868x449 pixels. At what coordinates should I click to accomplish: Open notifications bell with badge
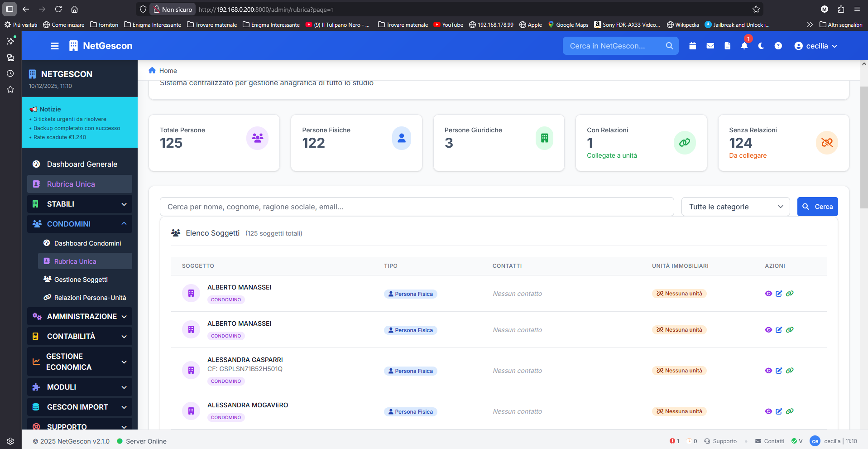[744, 46]
